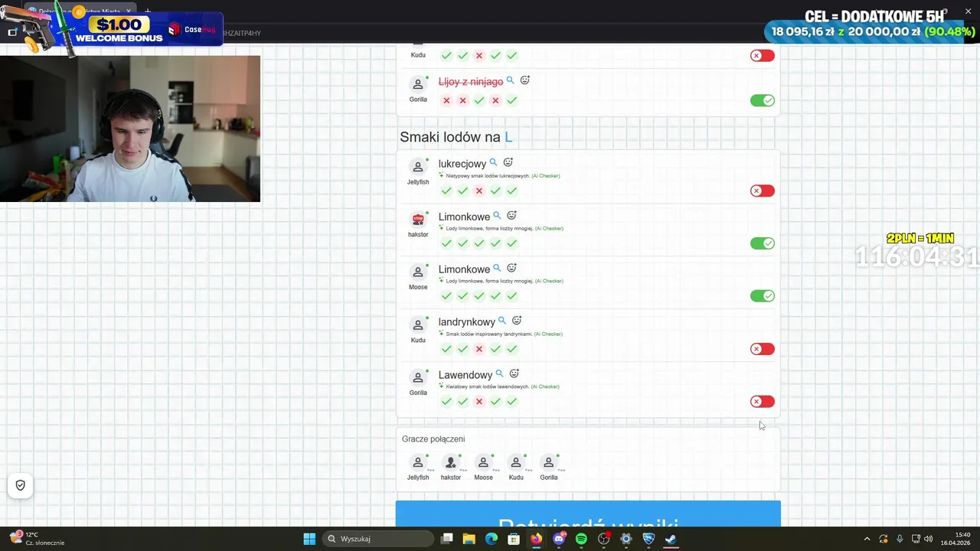Toggle the accept switch for hakstor's Limonkowe
Viewport: 980px width, 551px height.
(x=763, y=243)
